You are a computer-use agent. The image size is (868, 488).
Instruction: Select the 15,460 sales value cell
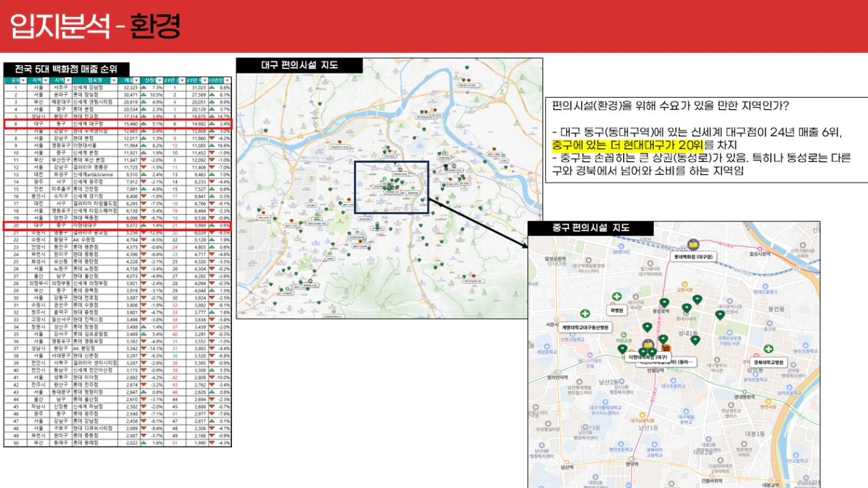coord(130,123)
